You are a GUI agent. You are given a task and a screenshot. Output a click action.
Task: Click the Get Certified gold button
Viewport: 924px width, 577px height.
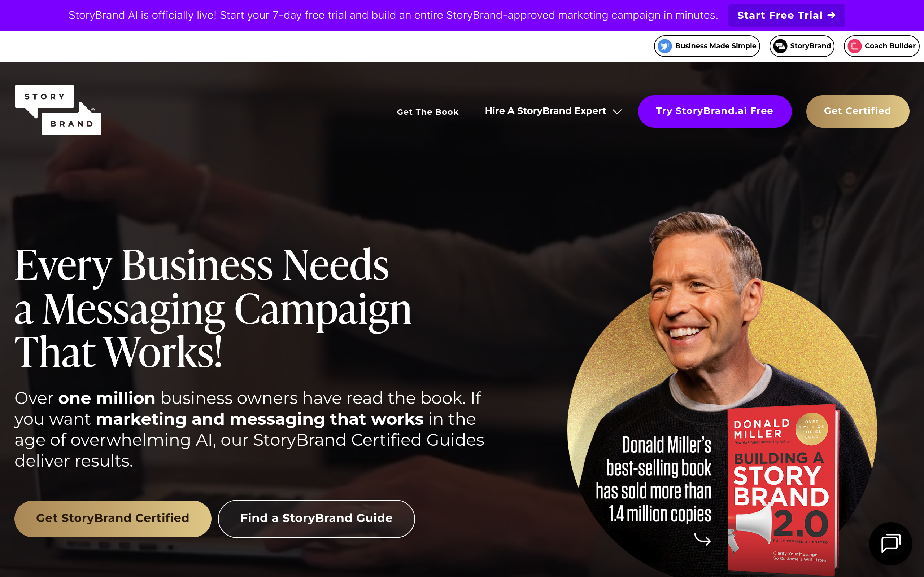(x=858, y=111)
